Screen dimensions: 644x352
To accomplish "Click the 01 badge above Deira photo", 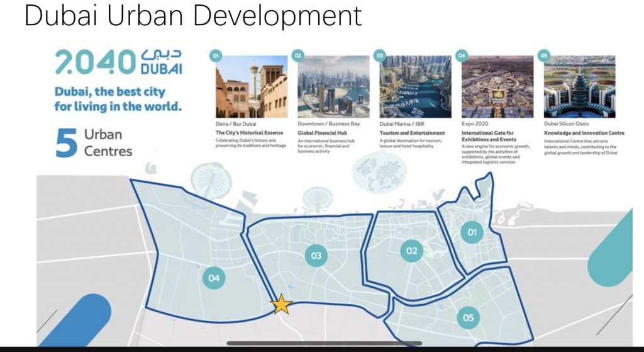I will [x=216, y=55].
